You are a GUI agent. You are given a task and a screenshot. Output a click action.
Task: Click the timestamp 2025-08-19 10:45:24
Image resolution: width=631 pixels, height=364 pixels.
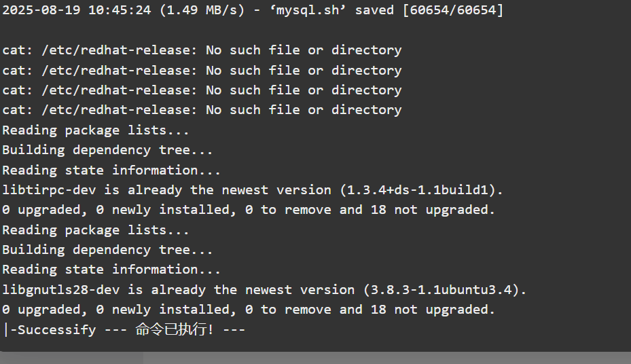coord(77,10)
